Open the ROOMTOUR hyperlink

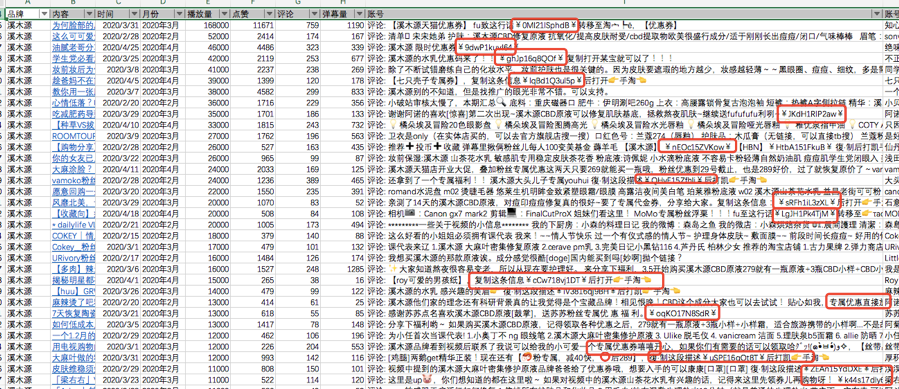click(x=72, y=137)
